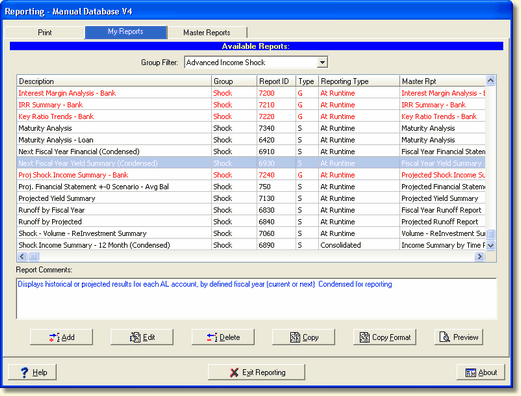Select Shock Income Summary - 12 Month (Condensed)

point(251,245)
